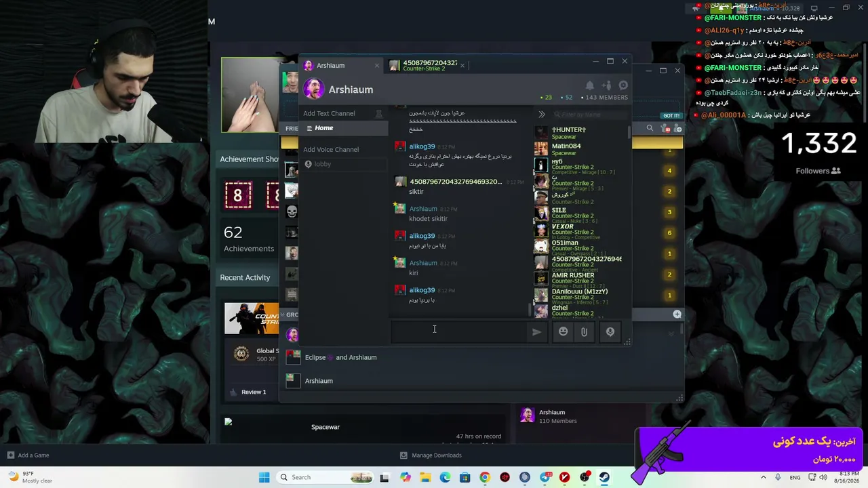This screenshot has width=868, height=488.
Task: Click the 'siktir' message sender name
Action: (x=456, y=182)
